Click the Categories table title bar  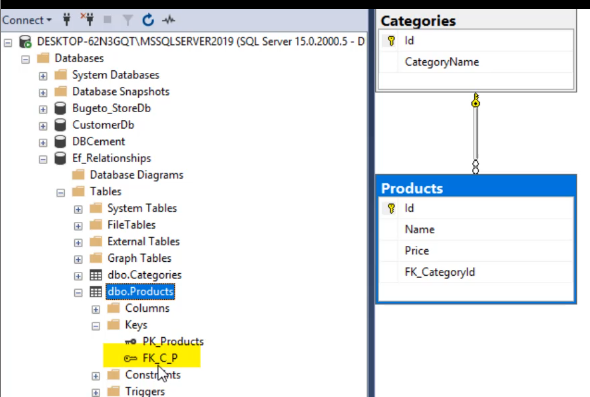coord(476,21)
